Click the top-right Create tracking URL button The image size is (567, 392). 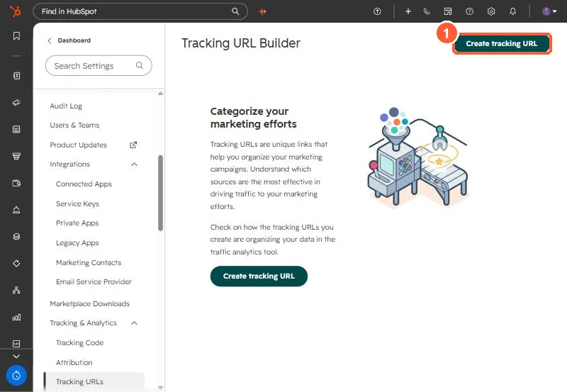[502, 44]
